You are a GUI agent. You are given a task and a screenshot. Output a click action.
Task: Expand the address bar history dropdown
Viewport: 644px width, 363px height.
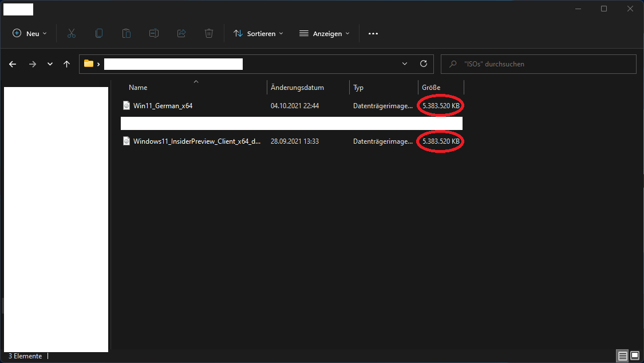pyautogui.click(x=405, y=64)
